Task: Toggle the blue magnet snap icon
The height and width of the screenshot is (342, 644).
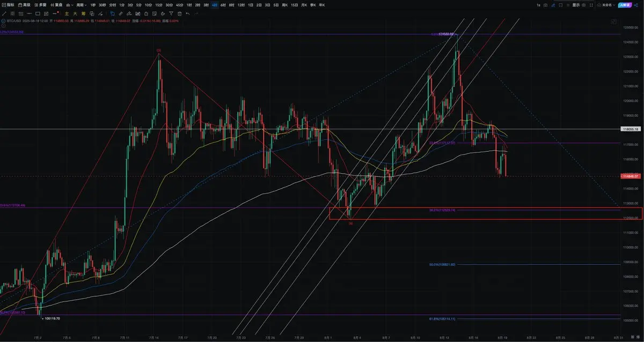Action: coord(112,13)
